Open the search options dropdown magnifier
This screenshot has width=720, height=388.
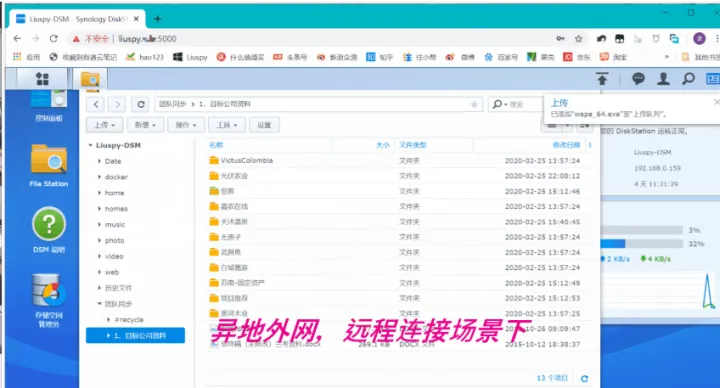coord(500,104)
